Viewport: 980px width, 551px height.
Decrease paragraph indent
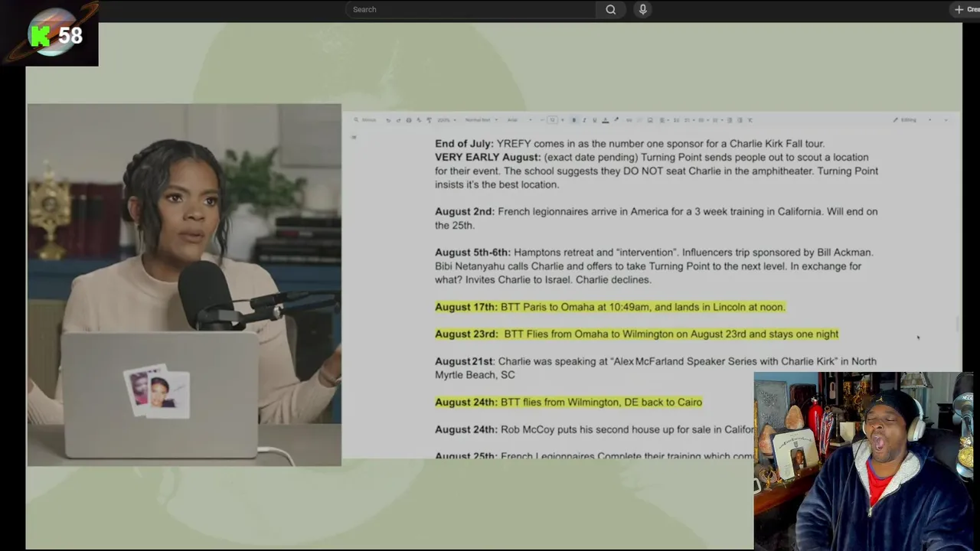click(729, 120)
